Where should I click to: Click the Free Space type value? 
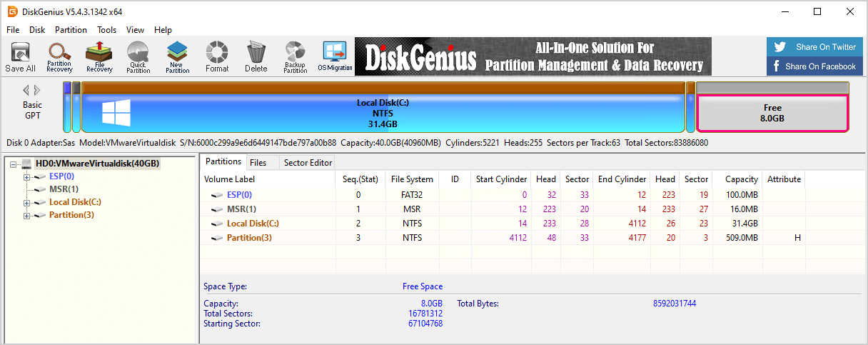click(x=423, y=286)
